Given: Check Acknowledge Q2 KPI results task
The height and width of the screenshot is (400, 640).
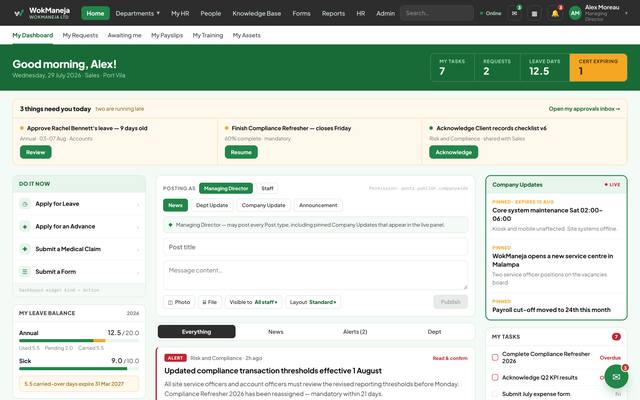Looking at the screenshot, I should point(495,378).
